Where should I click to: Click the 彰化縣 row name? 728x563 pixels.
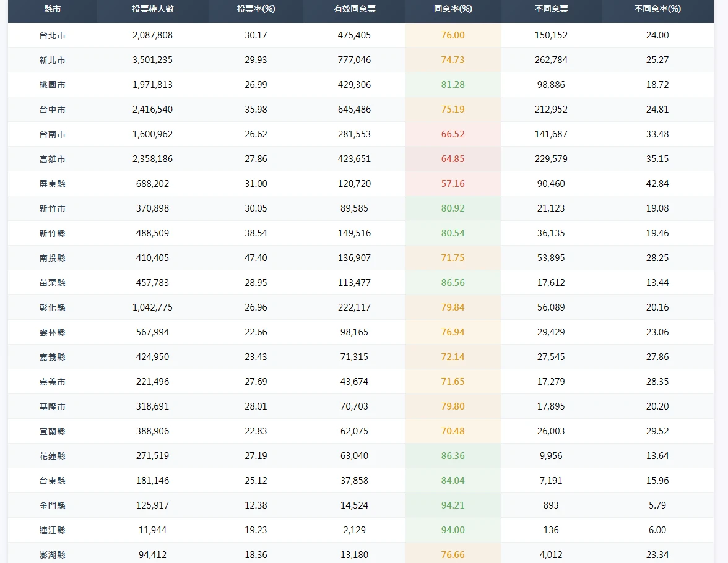coord(53,307)
